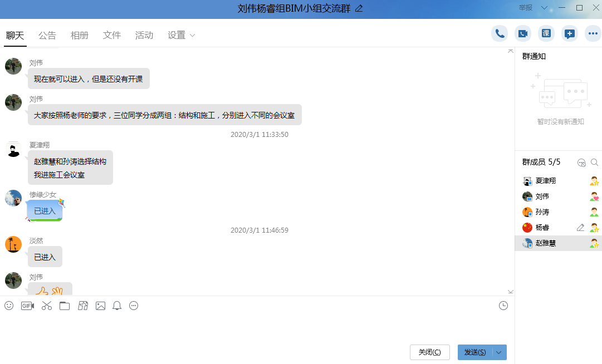Send a file using folder icon
Viewport: 602px width, 364px height.
point(65,306)
